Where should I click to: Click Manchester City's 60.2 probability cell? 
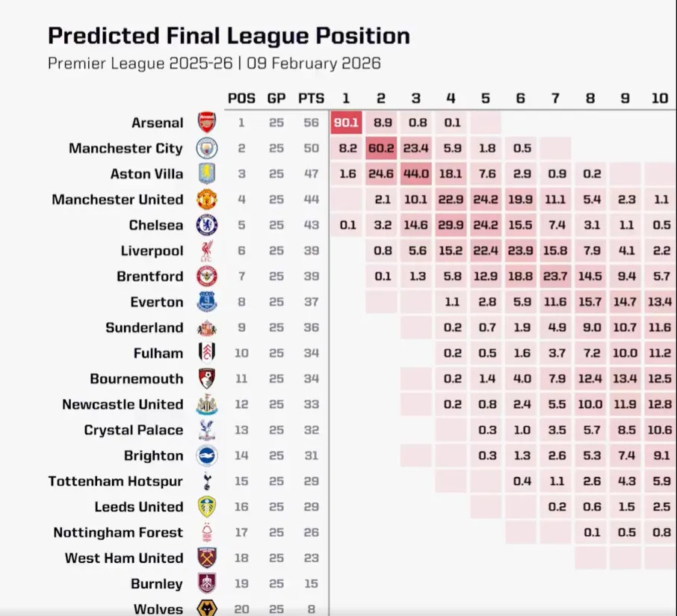pos(381,148)
